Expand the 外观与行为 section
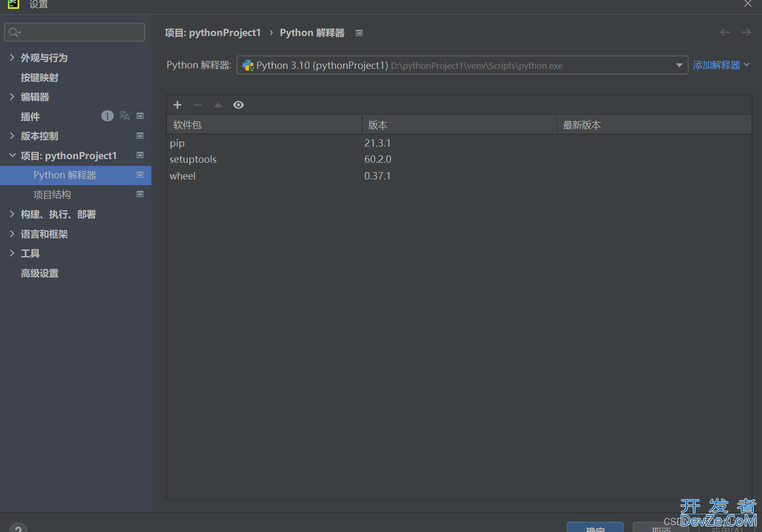This screenshot has height=532, width=762. tap(12, 57)
